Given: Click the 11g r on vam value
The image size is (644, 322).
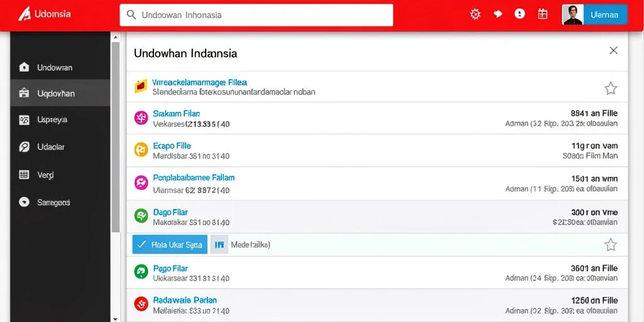Looking at the screenshot, I should [594, 146].
